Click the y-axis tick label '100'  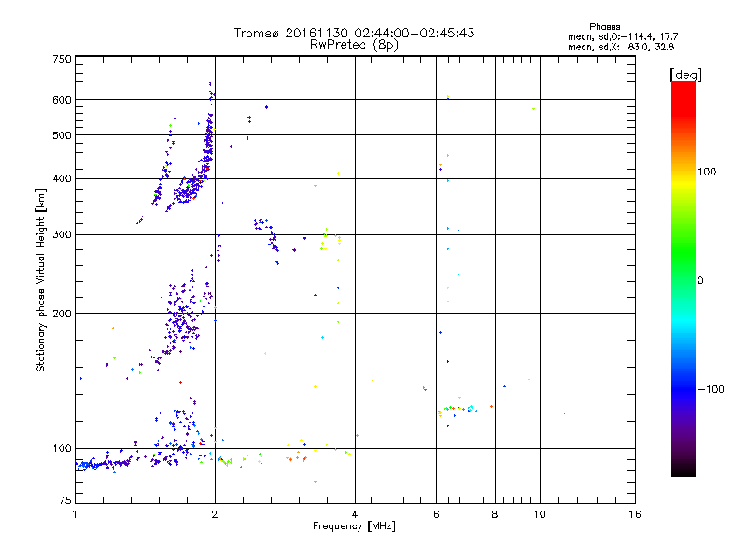point(62,449)
